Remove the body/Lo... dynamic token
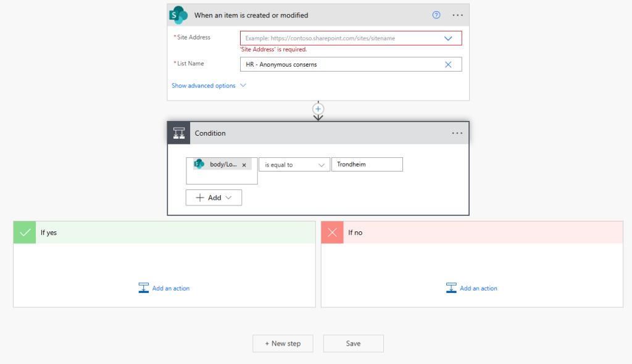Screen dimensions: 632x364 point(244,165)
